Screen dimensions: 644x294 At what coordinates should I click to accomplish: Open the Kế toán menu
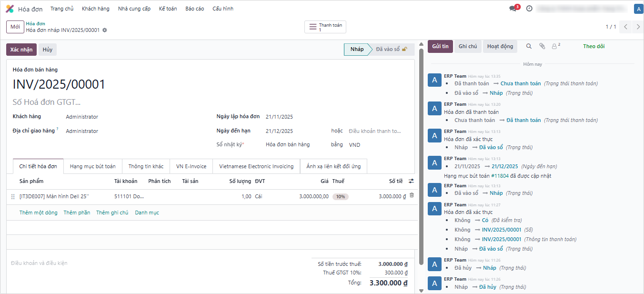point(168,9)
